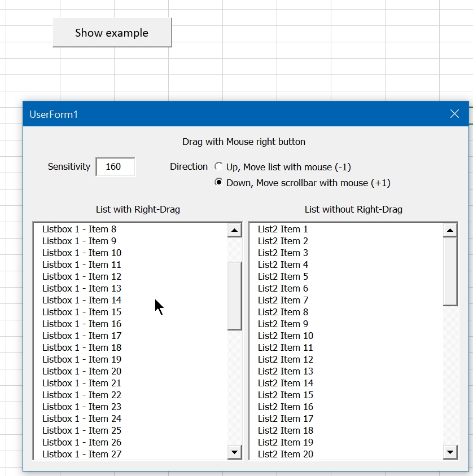The image size is (473, 476).
Task: Select Down, Move scrollbar with mouse option
Action: point(219,183)
